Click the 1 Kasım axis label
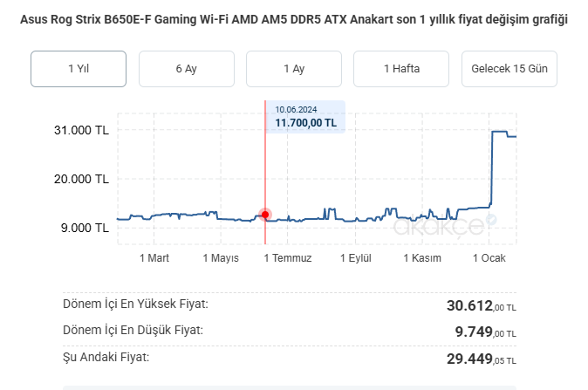The image size is (588, 390). pos(422,258)
